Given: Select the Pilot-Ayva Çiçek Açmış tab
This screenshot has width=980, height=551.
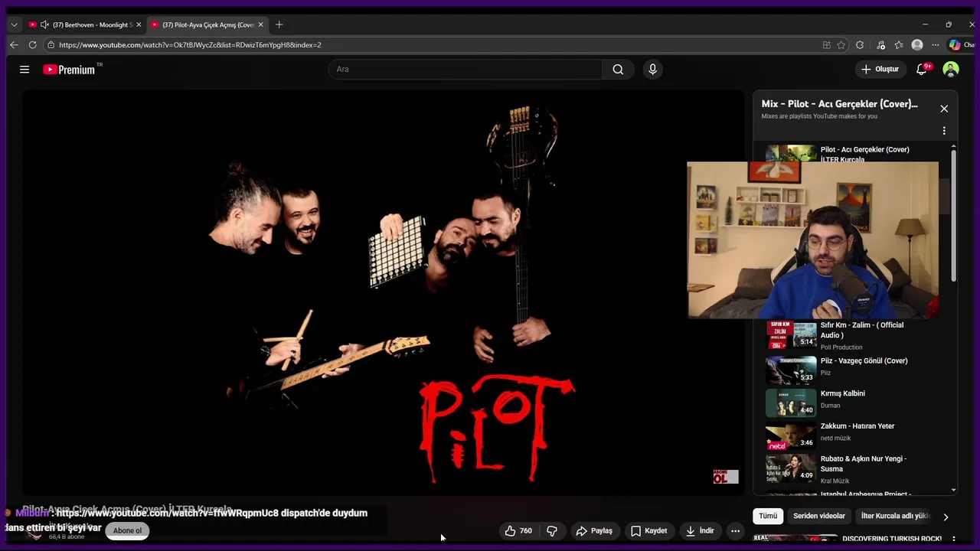Looking at the screenshot, I should (207, 24).
